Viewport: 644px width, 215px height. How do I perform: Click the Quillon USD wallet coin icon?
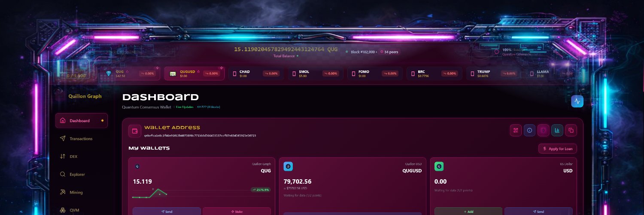coord(288,166)
